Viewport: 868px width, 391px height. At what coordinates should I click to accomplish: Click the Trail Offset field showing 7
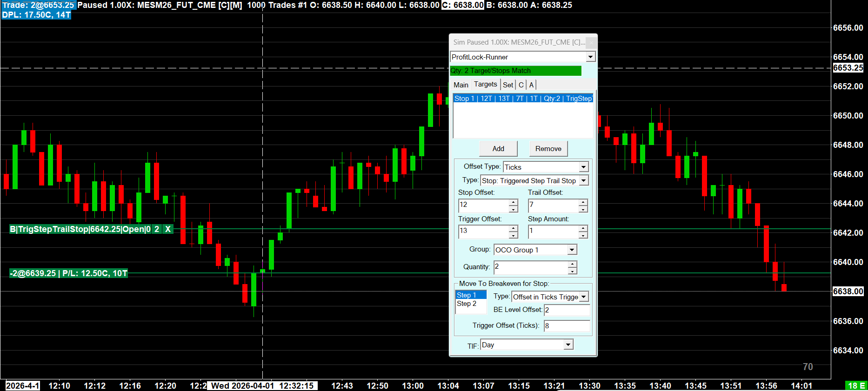pyautogui.click(x=554, y=205)
